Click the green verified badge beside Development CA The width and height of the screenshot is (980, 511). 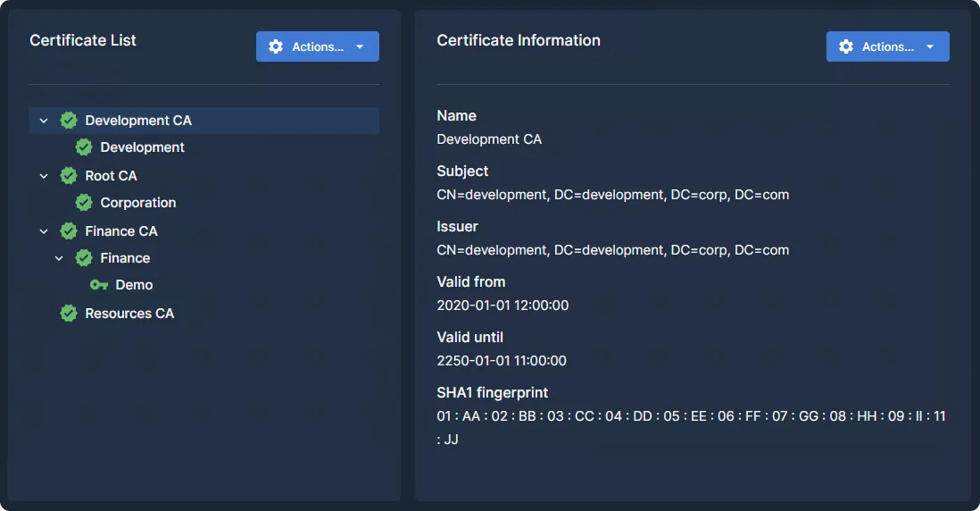[69, 120]
